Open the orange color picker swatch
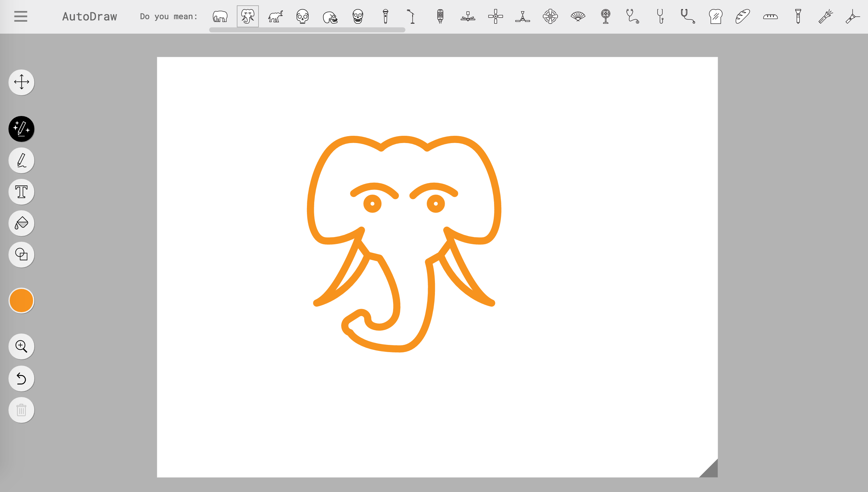This screenshot has height=492, width=868. coord(21,301)
